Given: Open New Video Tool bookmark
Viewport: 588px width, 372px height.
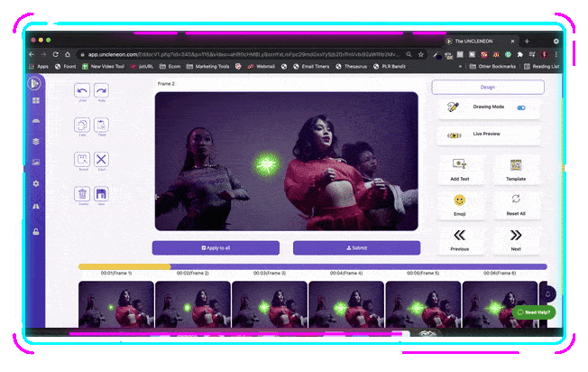Looking at the screenshot, I should click(x=103, y=67).
